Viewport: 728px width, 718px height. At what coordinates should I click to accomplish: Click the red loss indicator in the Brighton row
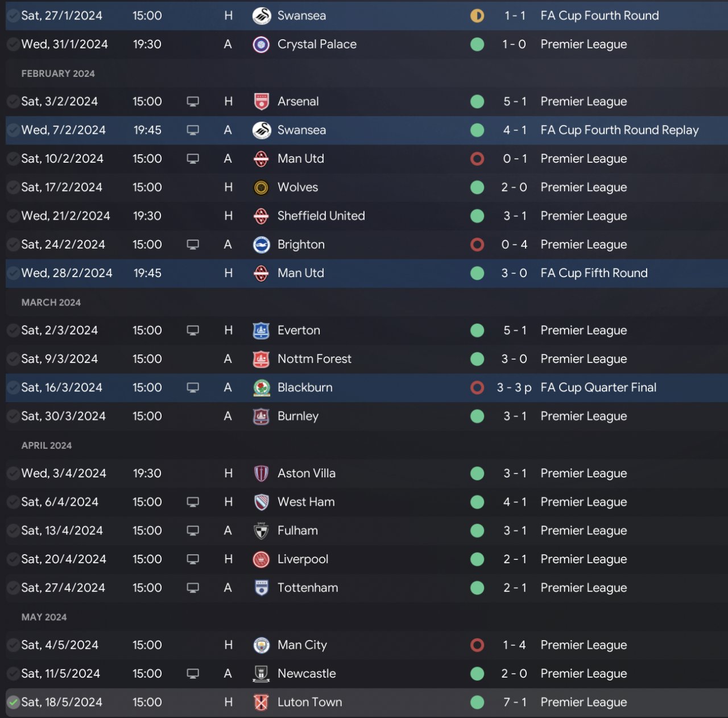477,245
